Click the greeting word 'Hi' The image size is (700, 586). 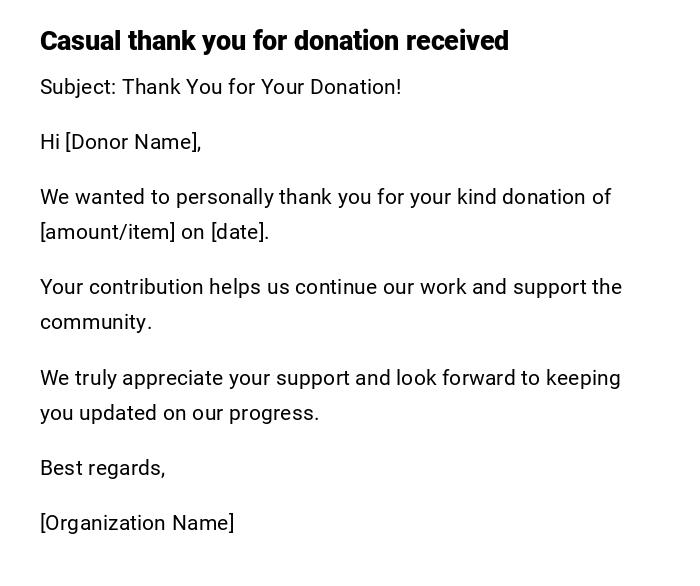(x=50, y=142)
